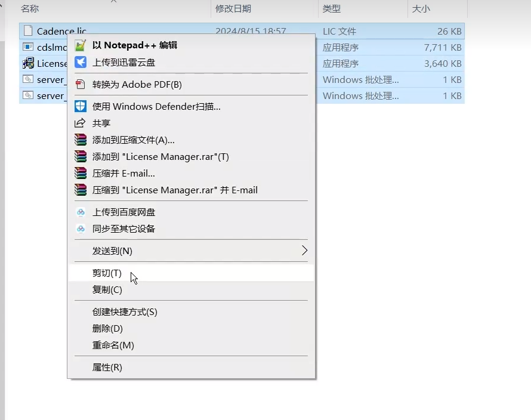Image resolution: width=531 pixels, height=420 pixels.
Task: Click the 26 KB size cell
Action: [x=449, y=31]
